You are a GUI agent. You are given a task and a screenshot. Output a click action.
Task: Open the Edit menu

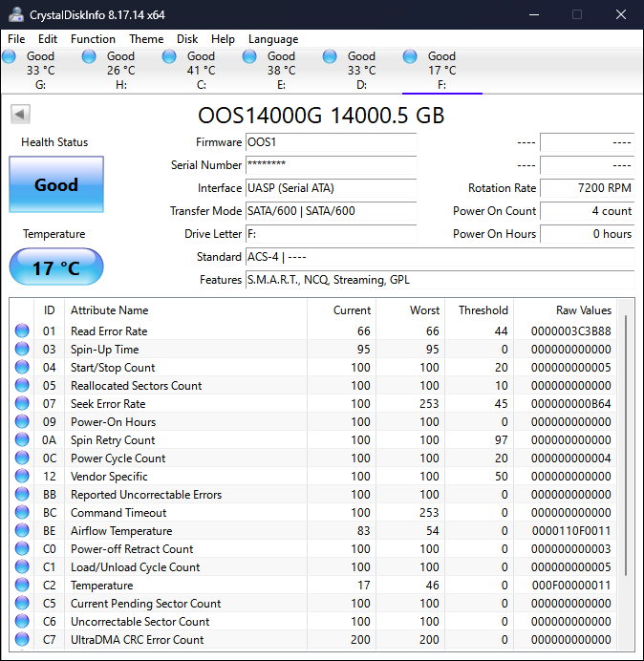(x=48, y=39)
